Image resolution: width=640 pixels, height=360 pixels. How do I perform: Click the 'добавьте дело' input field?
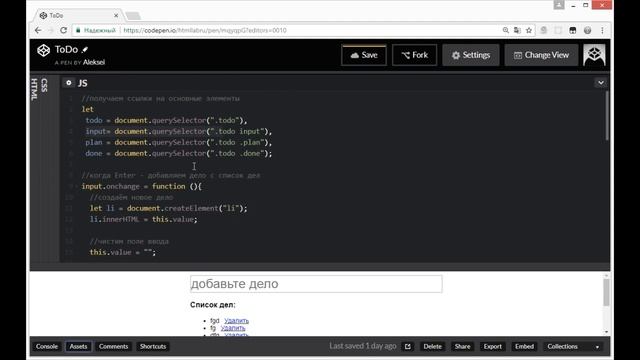(x=316, y=284)
